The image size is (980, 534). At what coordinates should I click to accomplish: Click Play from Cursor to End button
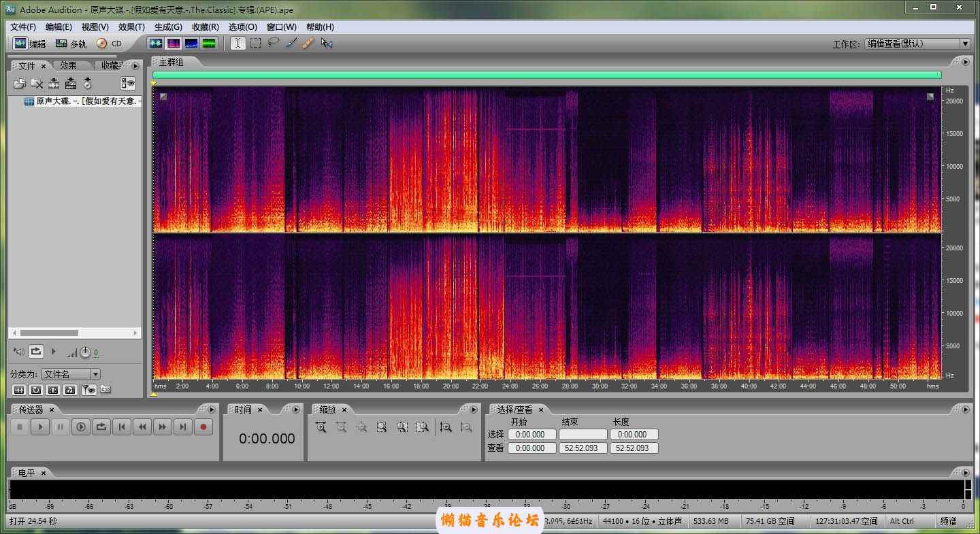pyautogui.click(x=81, y=427)
